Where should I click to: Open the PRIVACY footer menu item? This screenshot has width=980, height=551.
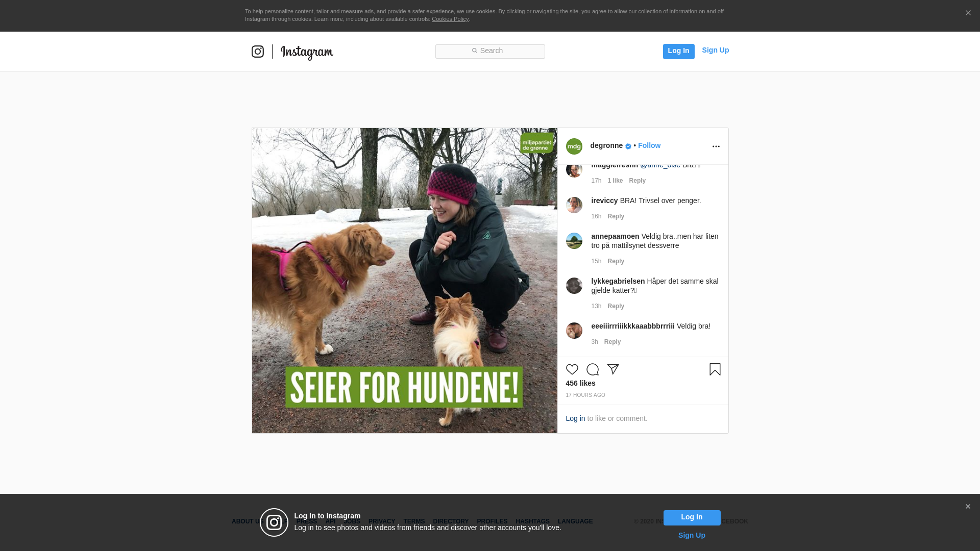click(381, 521)
